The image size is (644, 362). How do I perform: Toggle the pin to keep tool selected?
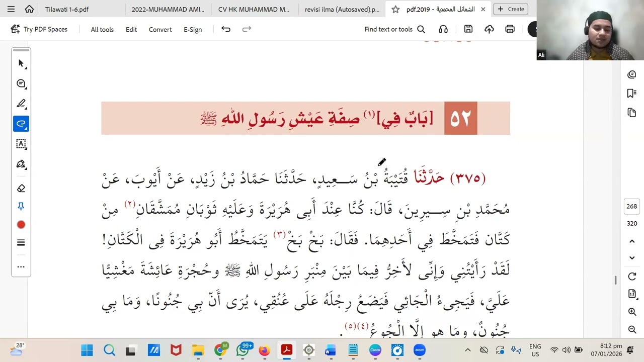pyautogui.click(x=21, y=207)
